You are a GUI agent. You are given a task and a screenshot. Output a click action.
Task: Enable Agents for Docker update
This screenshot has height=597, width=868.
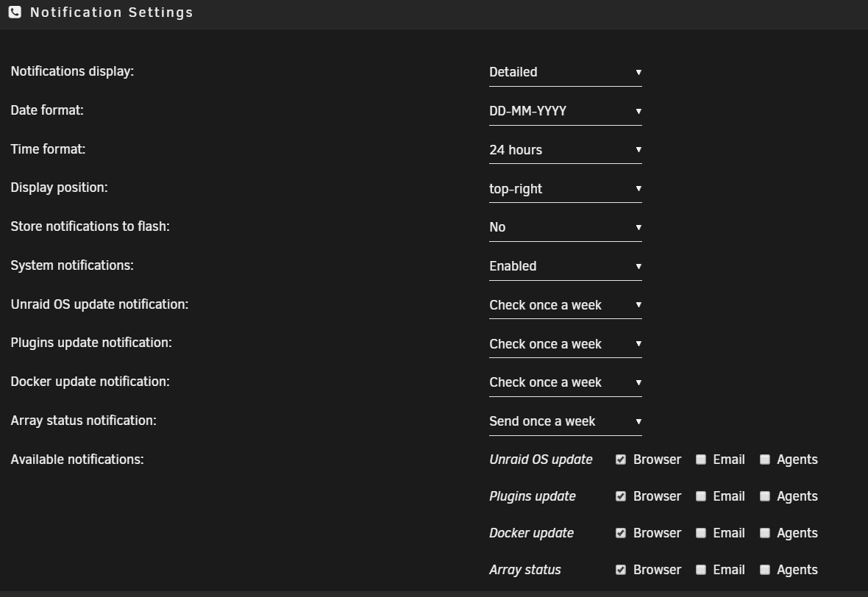[765, 532]
